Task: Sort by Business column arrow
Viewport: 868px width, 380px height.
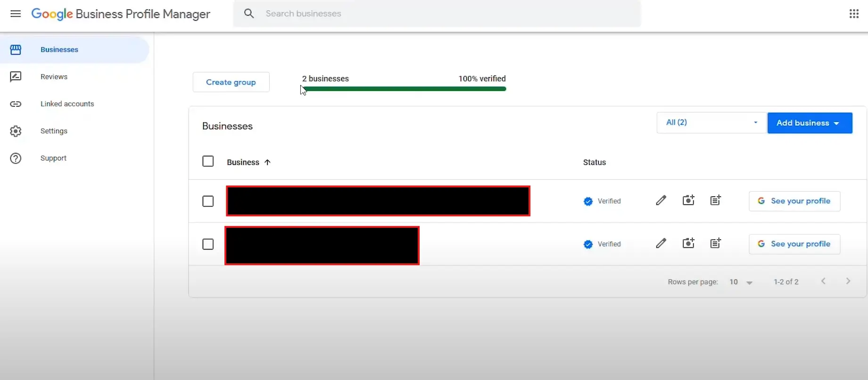Action: click(x=267, y=162)
